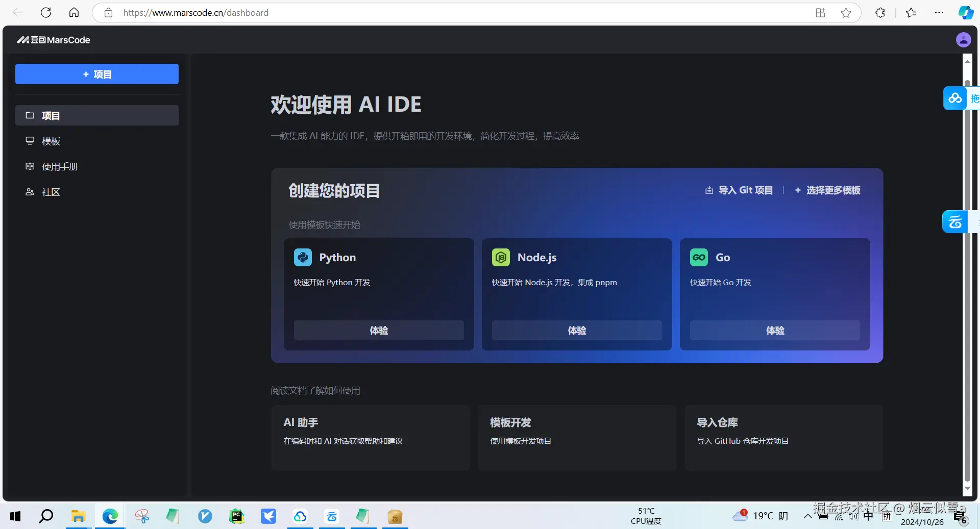Click the blue + 项目 button

97,74
